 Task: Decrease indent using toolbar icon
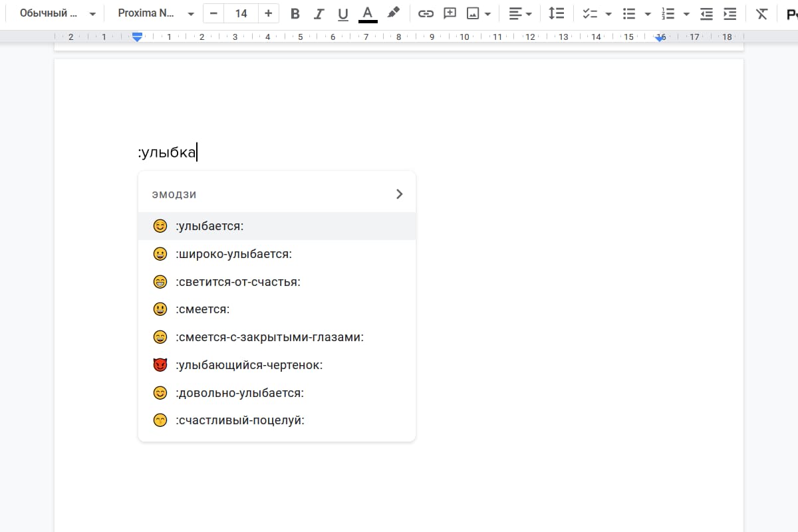coord(706,13)
